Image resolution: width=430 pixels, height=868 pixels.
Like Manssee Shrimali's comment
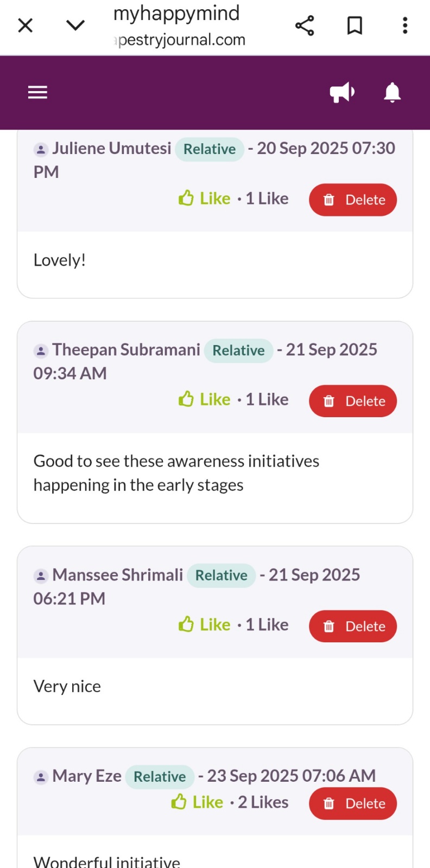[x=205, y=625]
